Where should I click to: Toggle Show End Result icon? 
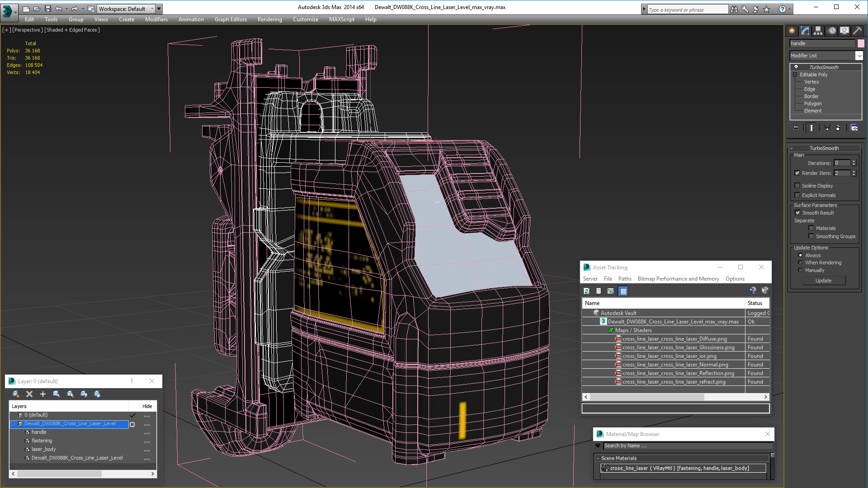point(811,128)
